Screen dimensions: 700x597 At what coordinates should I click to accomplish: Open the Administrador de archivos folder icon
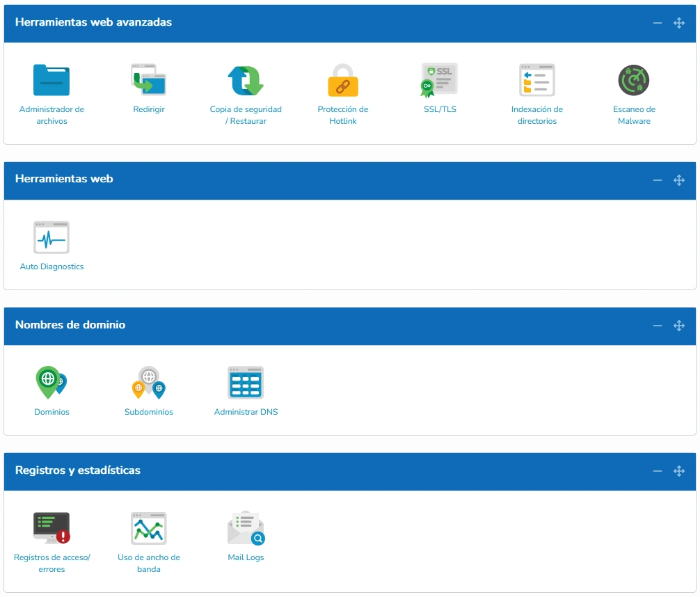click(x=51, y=80)
